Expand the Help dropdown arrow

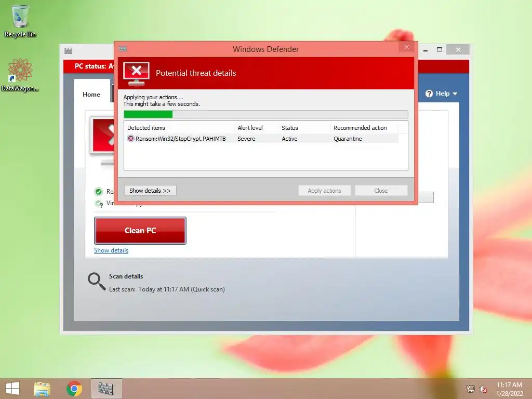(455, 94)
